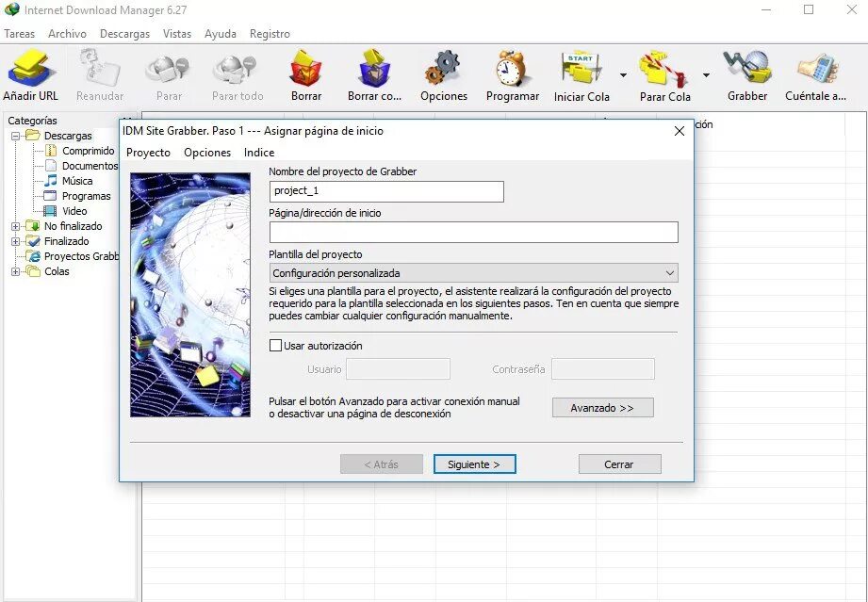This screenshot has height=602, width=868.
Task: Click the Página/dirección de inicio field
Action: point(474,233)
